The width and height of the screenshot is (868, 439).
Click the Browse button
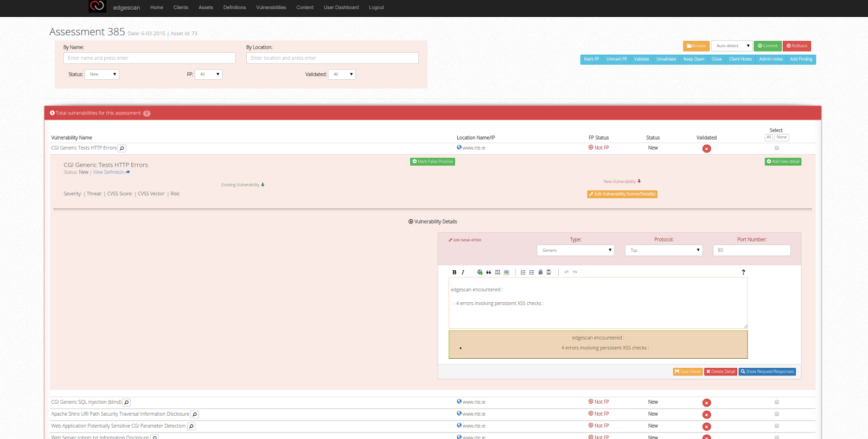click(696, 46)
